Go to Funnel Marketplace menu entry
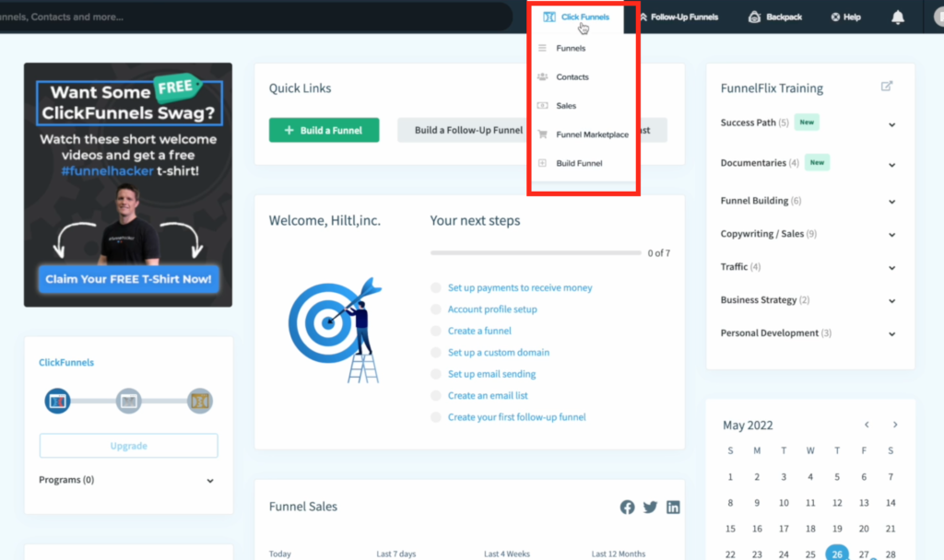This screenshot has width=944, height=560. 593,134
